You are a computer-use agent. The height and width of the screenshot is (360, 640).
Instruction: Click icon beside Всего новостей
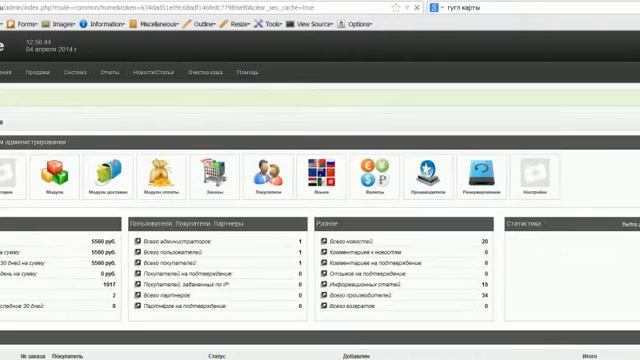[x=324, y=241]
